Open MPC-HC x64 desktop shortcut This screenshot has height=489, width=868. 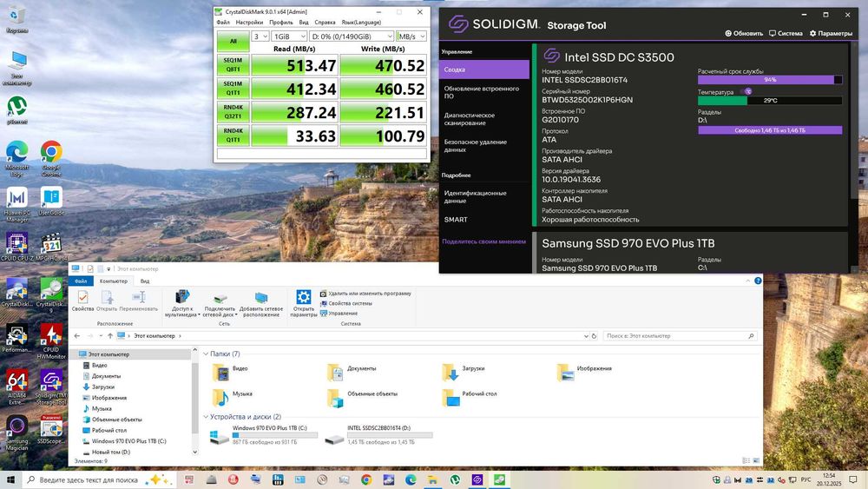point(51,245)
